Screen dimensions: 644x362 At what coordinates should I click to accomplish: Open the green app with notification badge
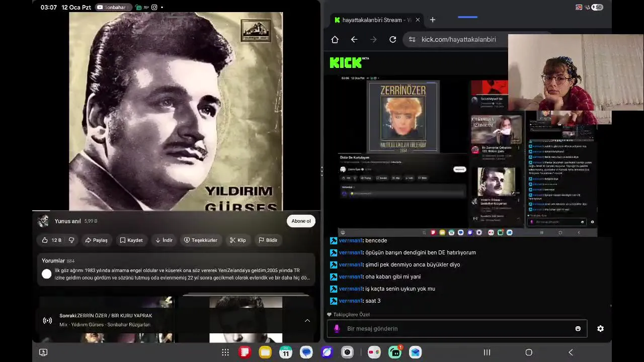coord(395,352)
